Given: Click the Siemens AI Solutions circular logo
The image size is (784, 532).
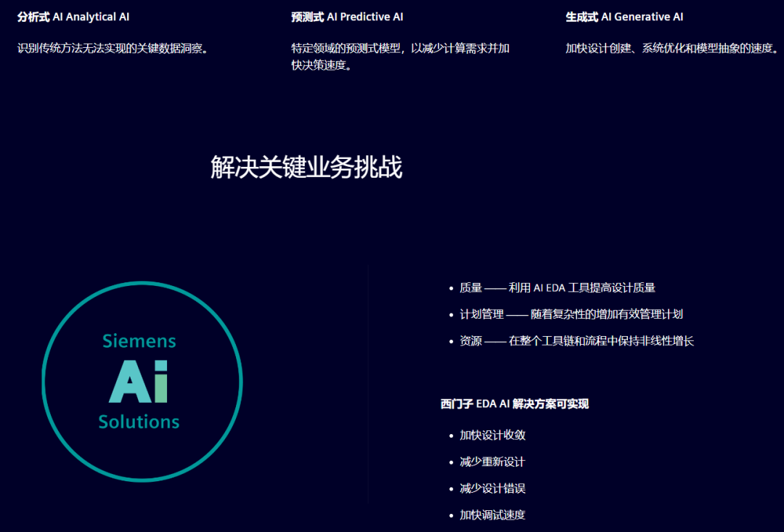Looking at the screenshot, I should [142, 382].
